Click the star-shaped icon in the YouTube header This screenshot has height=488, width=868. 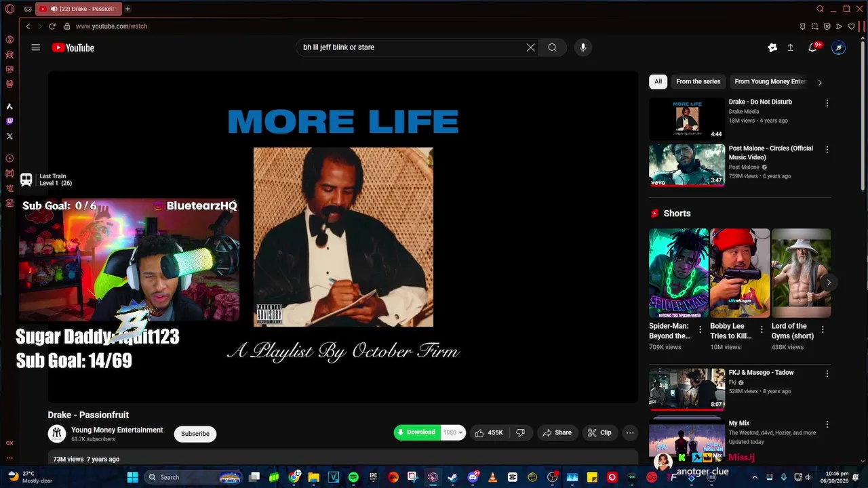pyautogui.click(x=772, y=47)
